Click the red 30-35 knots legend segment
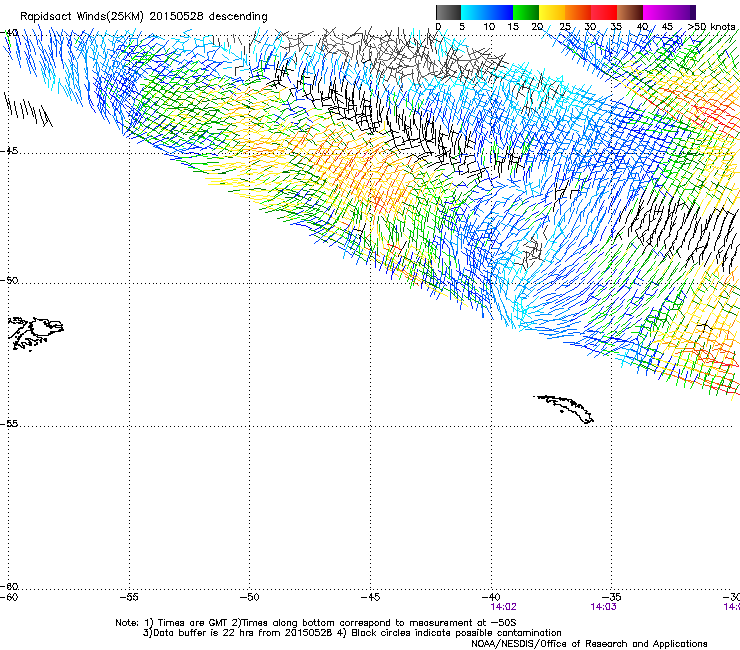Screen dimensions: 740x650 point(604,12)
